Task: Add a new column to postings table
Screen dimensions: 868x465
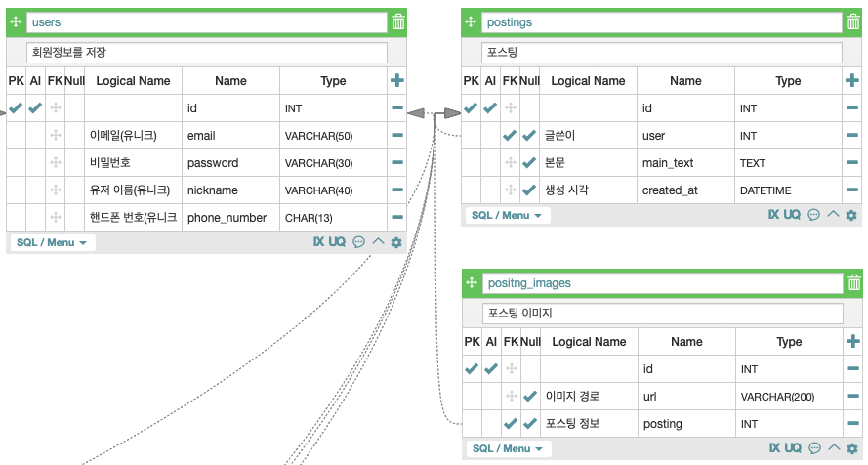Action: [x=852, y=81]
